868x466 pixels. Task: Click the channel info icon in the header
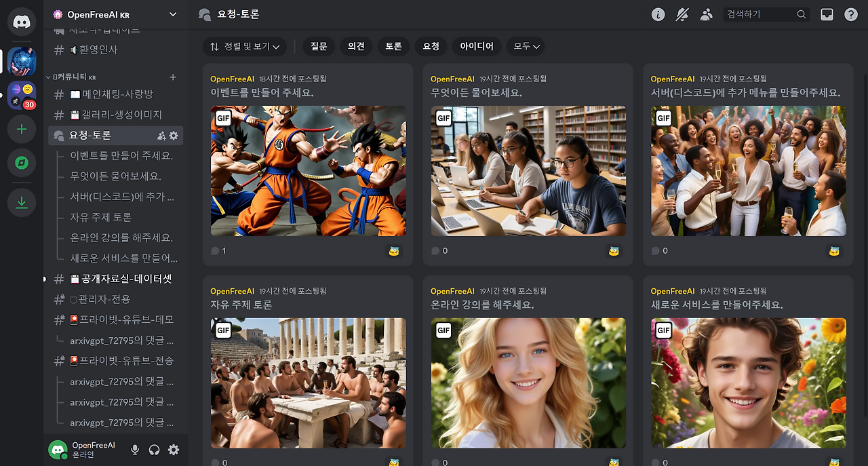pos(658,14)
